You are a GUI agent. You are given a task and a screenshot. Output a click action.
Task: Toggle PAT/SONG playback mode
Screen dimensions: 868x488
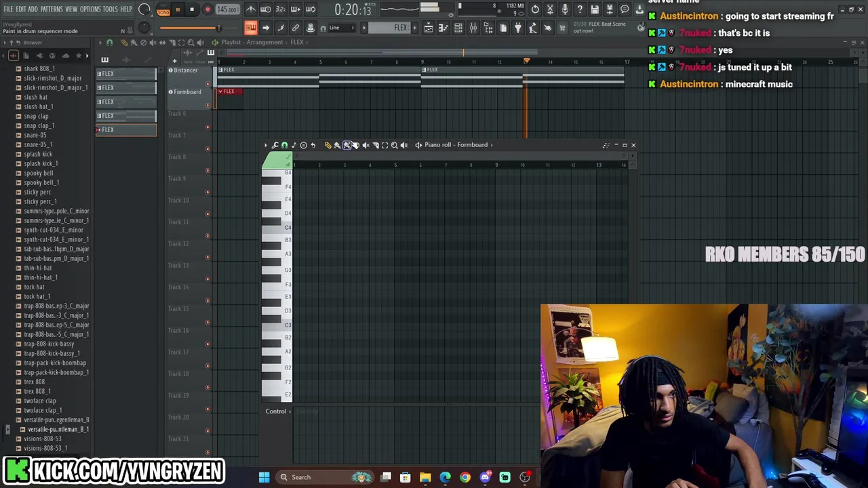coord(163,9)
